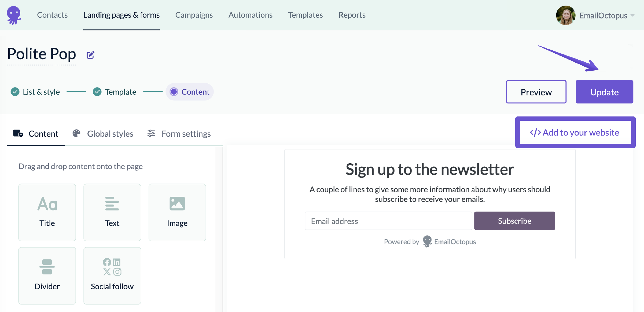644x312 pixels.
Task: Select the Social follow content block
Action: pyautogui.click(x=112, y=276)
